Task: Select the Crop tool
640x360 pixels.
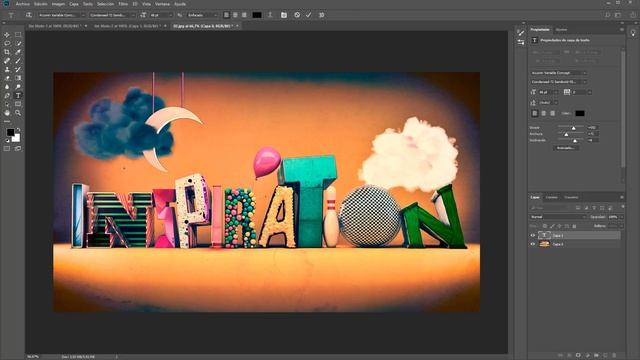Action: [x=7, y=52]
